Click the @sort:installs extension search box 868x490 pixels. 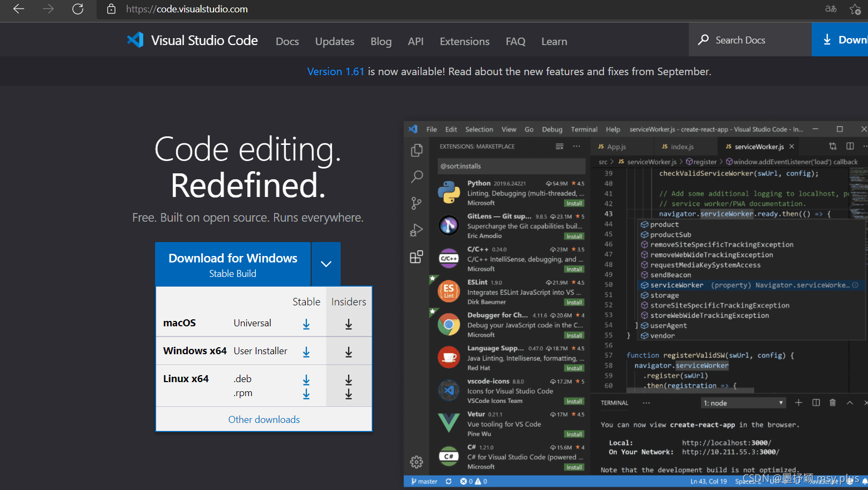pyautogui.click(x=511, y=166)
